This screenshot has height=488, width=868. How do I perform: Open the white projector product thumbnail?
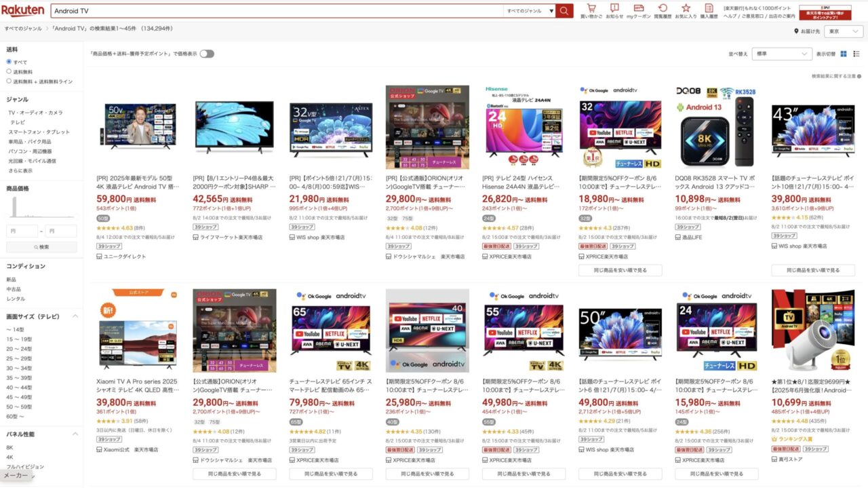point(813,331)
